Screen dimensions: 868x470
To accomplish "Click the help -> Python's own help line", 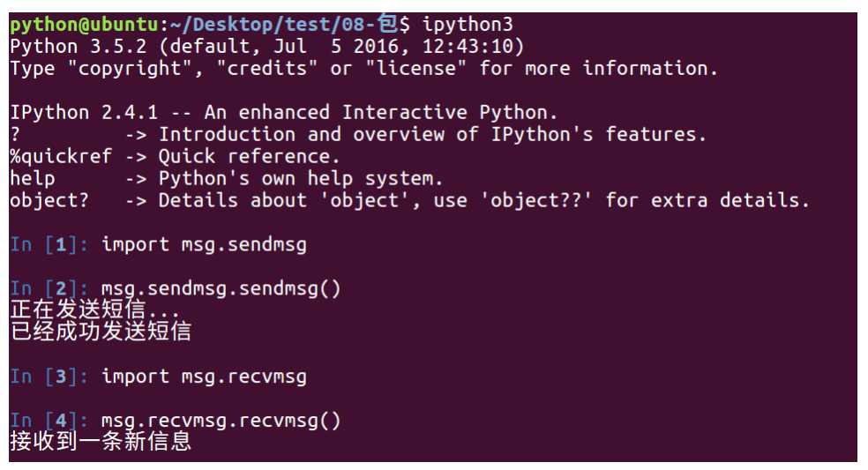I will click(x=227, y=179).
